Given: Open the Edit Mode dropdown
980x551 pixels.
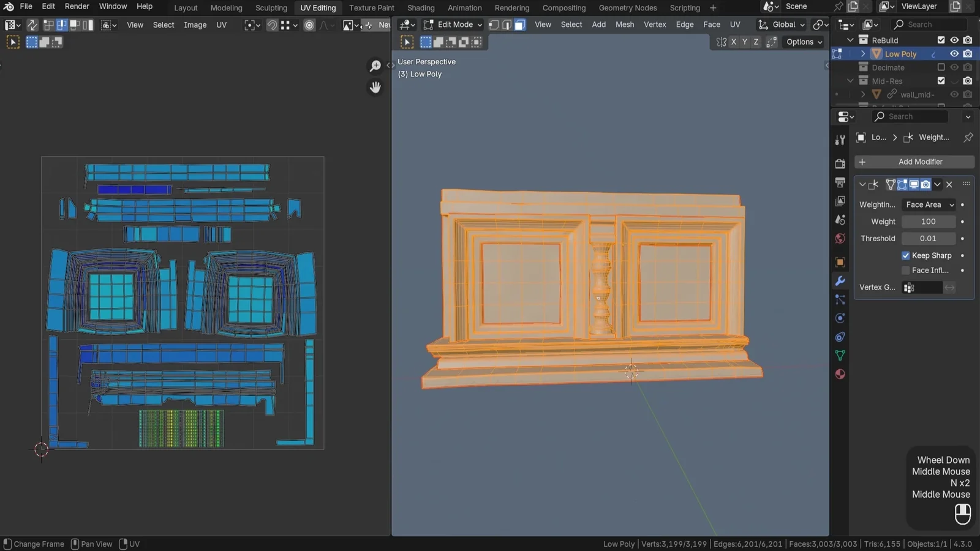Looking at the screenshot, I should tap(453, 24).
